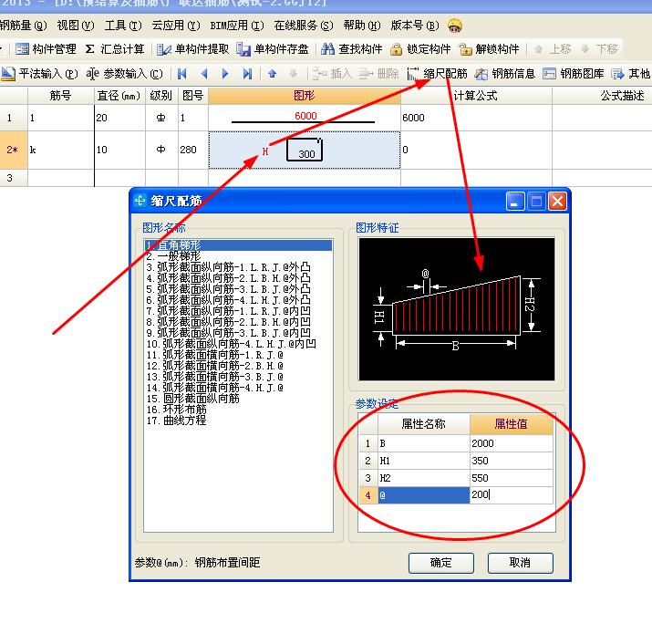
Task: Click blue move-row-up arrow icon
Action: [x=272, y=74]
